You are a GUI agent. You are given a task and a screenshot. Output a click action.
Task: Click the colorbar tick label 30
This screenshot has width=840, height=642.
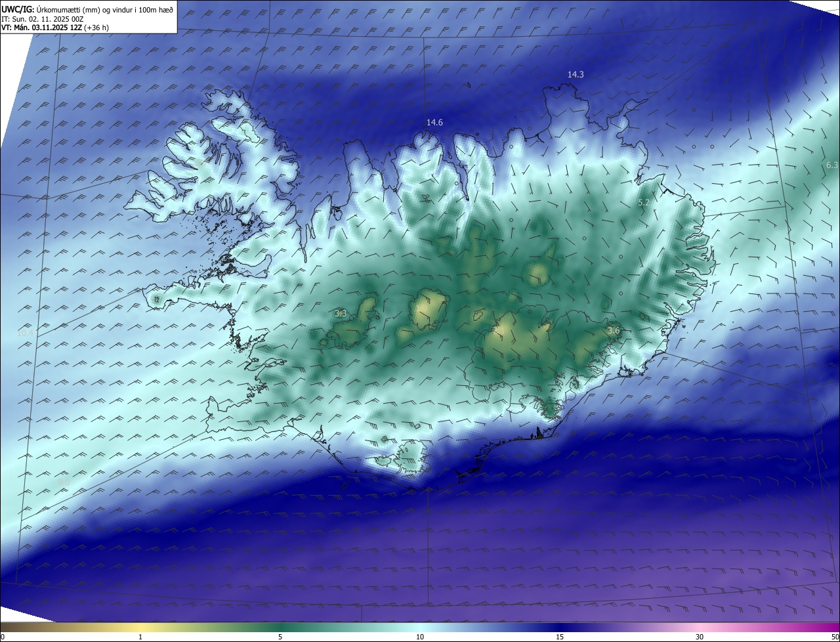[x=700, y=637]
